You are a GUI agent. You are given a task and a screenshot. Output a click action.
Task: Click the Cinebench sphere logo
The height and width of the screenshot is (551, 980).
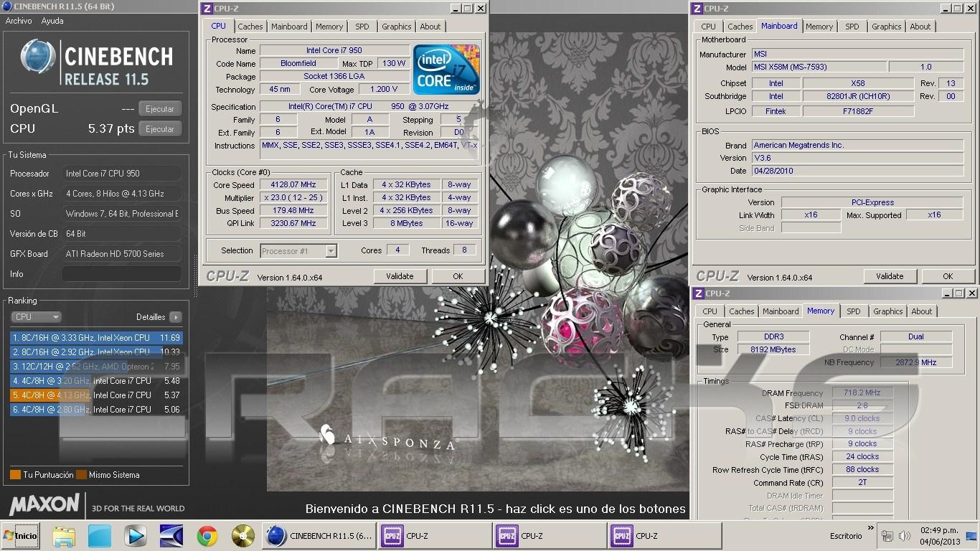pos(38,57)
